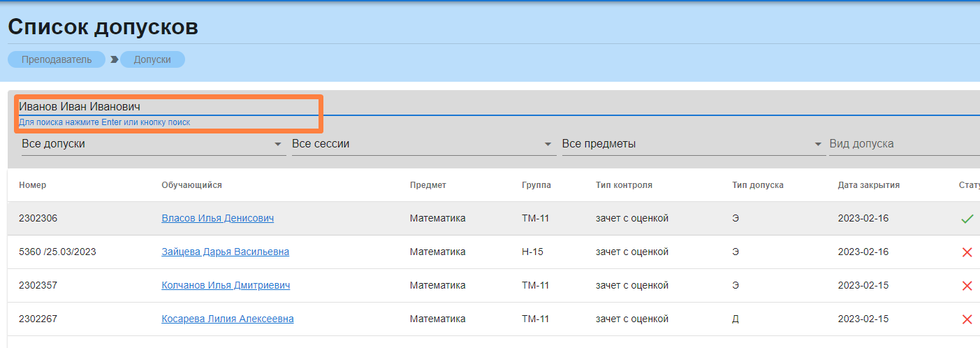Expand the Все сессии filter

coord(423,144)
